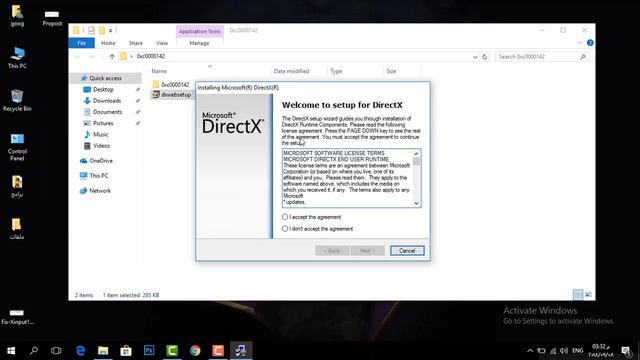Sort files by Type column header
This screenshot has width=640, height=360.
336,71
